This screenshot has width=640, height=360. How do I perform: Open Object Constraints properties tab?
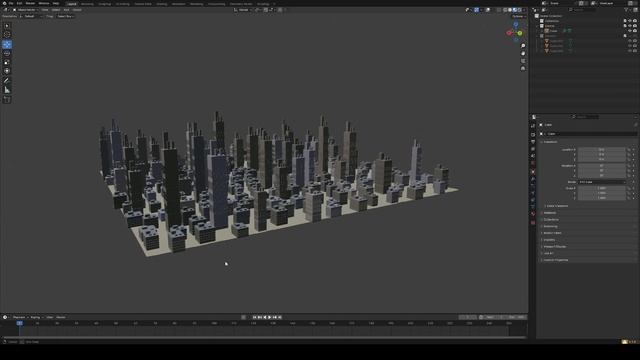pos(533,201)
